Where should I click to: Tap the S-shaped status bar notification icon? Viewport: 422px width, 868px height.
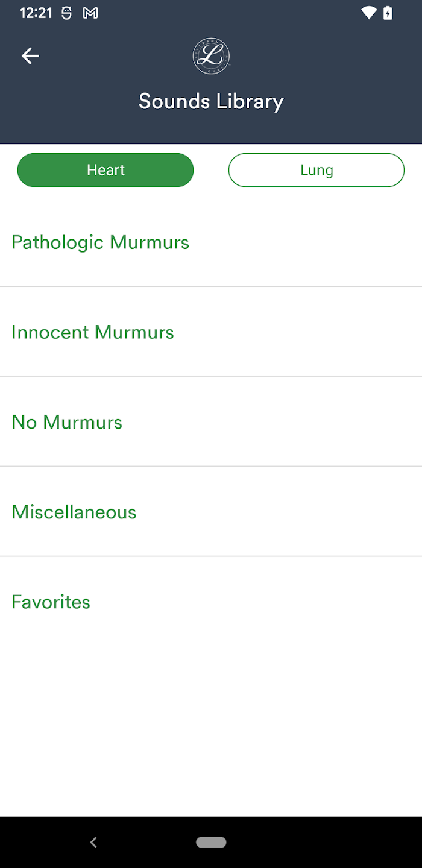pos(66,13)
